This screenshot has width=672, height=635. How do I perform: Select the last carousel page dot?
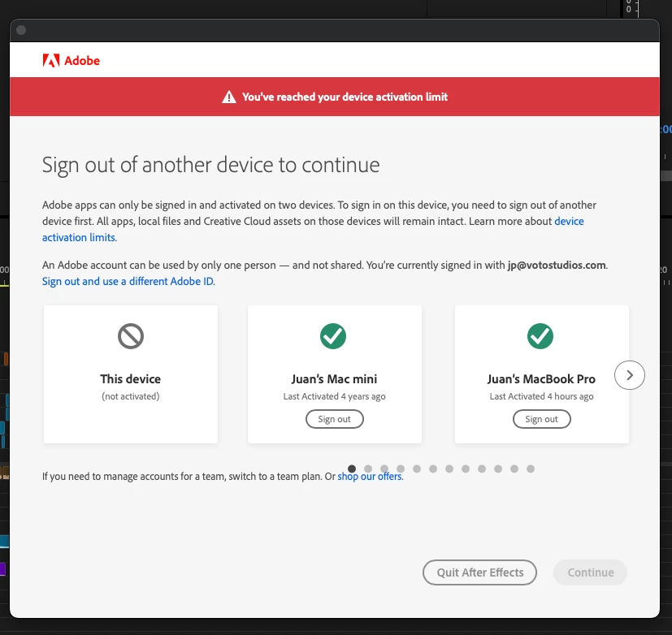531,469
